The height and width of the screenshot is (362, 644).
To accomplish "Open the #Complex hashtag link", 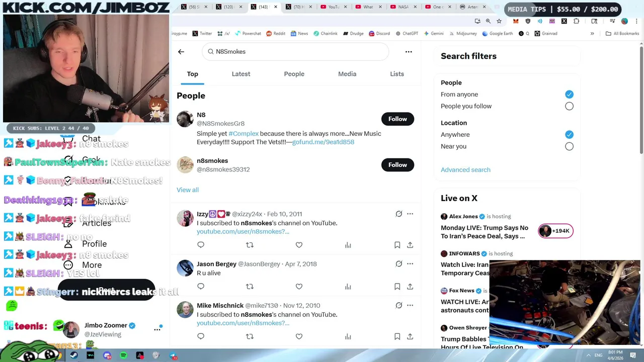I will (x=244, y=134).
